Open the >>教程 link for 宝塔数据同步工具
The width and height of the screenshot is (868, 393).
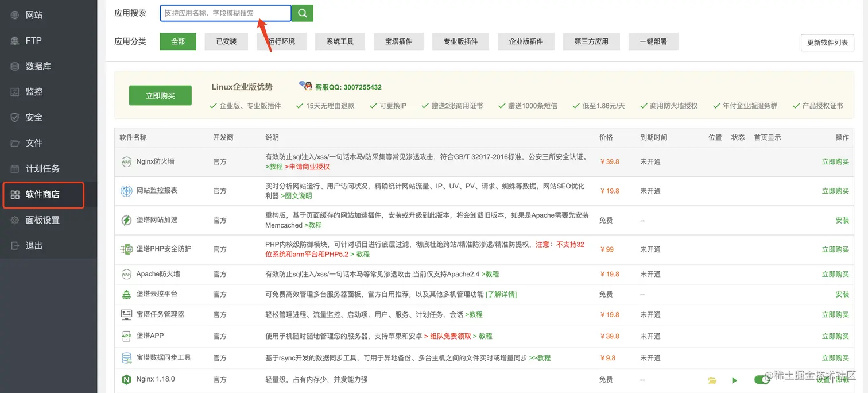[x=540, y=358]
